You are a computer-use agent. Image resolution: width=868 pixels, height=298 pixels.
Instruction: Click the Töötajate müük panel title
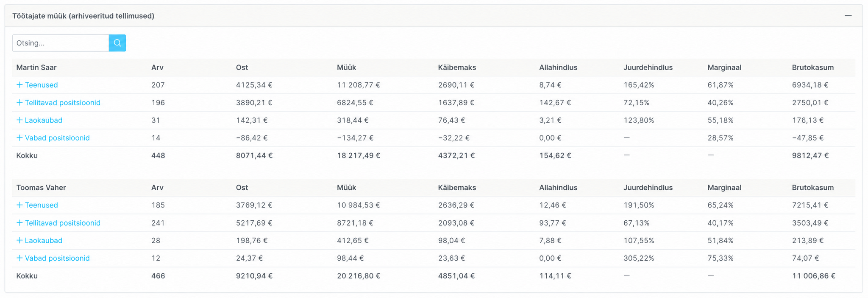[x=83, y=16]
